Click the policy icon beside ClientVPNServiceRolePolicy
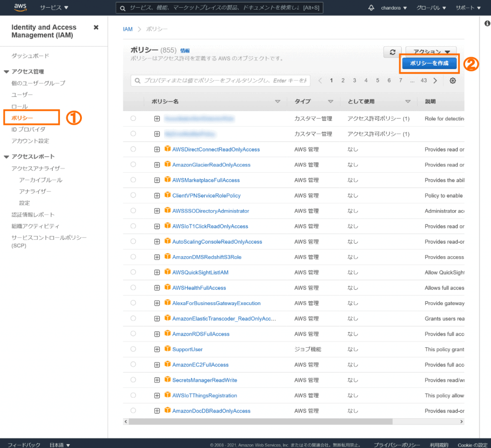 click(167, 195)
